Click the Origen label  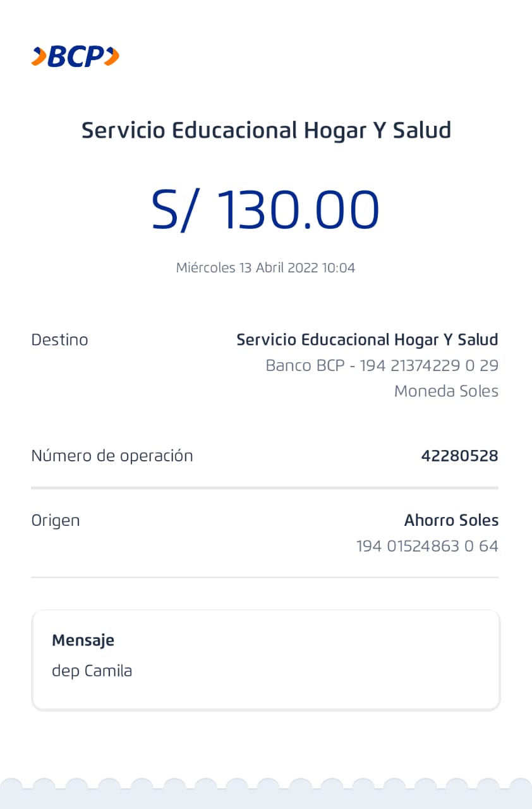(x=56, y=521)
